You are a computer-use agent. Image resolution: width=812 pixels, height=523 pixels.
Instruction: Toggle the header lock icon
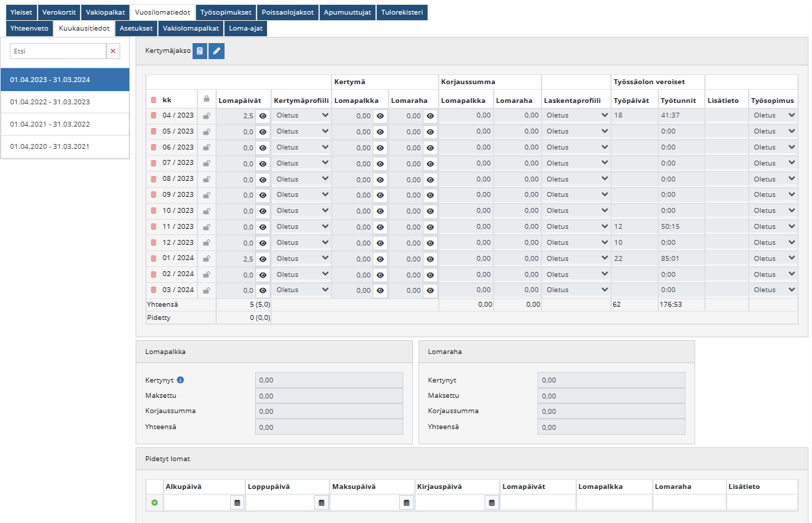pyautogui.click(x=206, y=99)
